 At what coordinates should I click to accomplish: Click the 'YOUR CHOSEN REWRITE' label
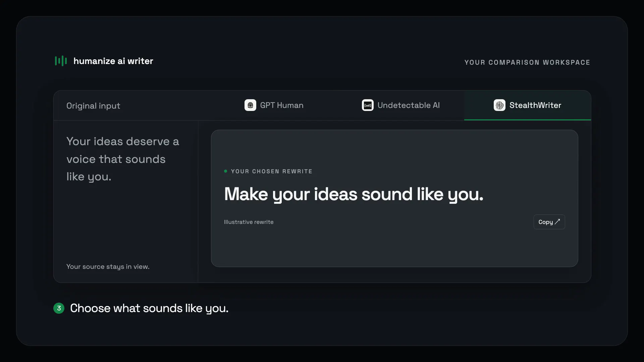click(x=271, y=171)
